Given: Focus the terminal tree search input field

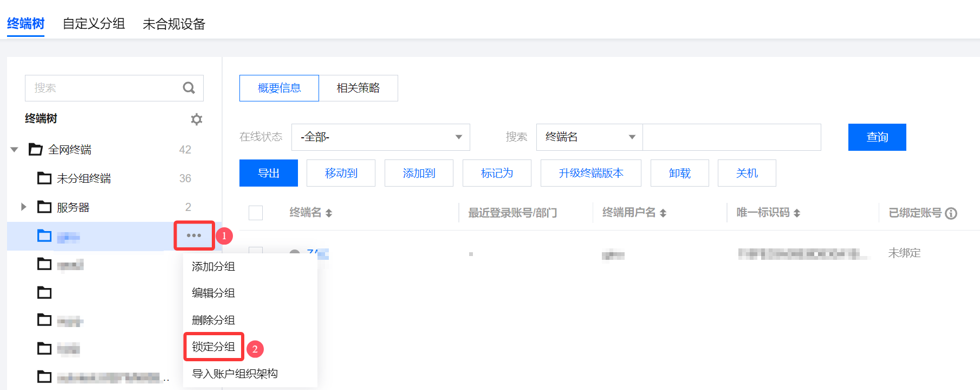Looking at the screenshot, I should 103,88.
